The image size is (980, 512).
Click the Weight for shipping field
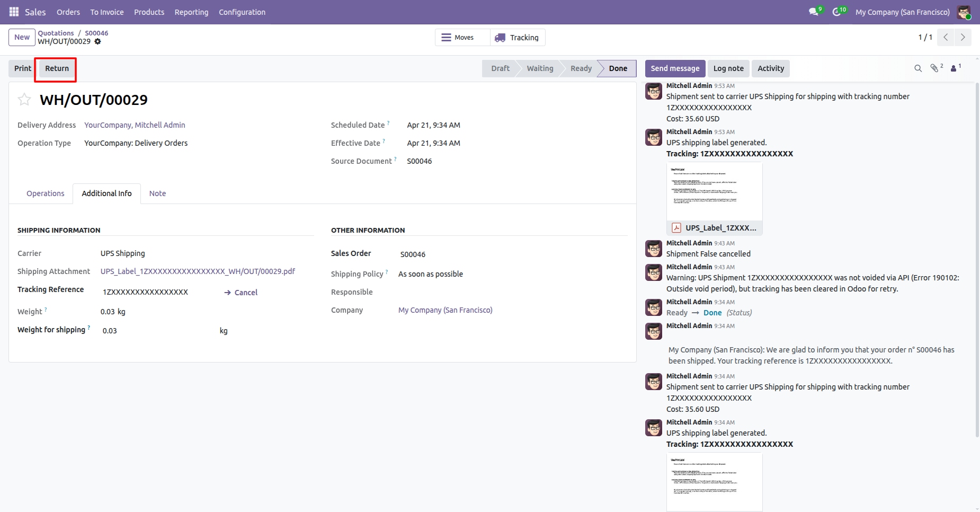tap(159, 331)
